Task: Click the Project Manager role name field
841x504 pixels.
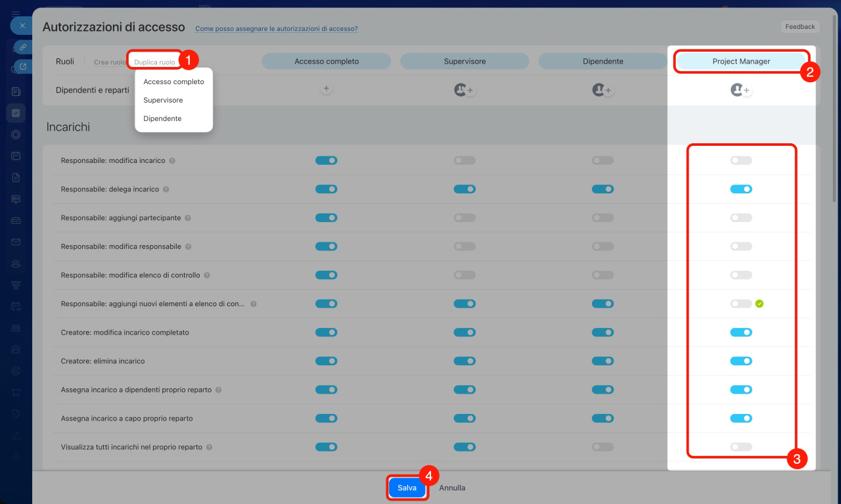Action: pos(741,61)
